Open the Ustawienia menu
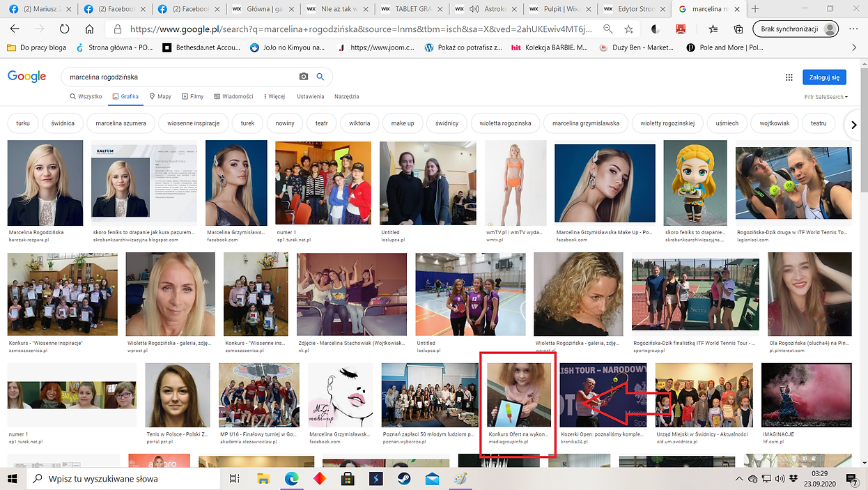 pyautogui.click(x=311, y=97)
